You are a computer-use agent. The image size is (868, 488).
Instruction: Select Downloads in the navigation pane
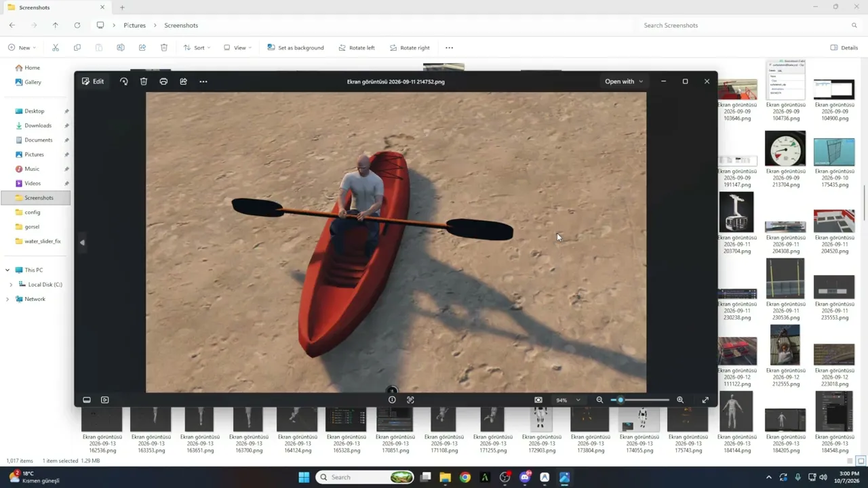tap(38, 125)
